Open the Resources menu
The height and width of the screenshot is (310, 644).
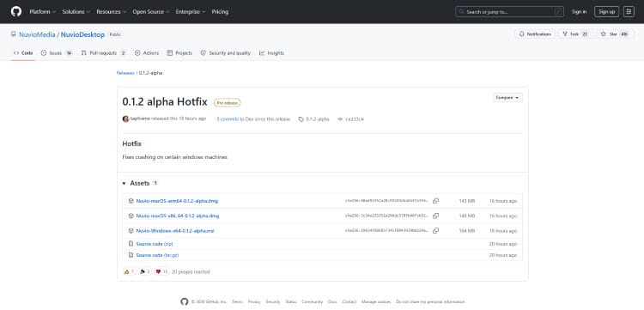pos(112,12)
